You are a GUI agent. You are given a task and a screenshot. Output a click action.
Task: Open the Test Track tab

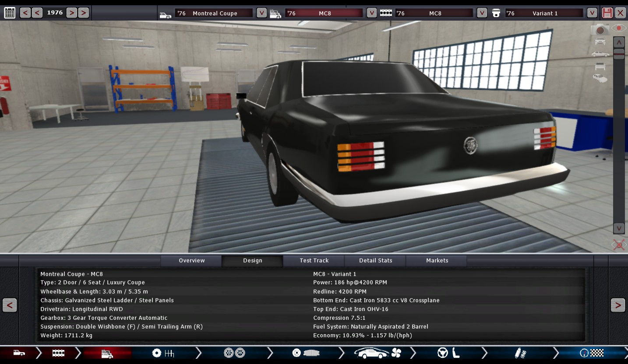tap(314, 261)
